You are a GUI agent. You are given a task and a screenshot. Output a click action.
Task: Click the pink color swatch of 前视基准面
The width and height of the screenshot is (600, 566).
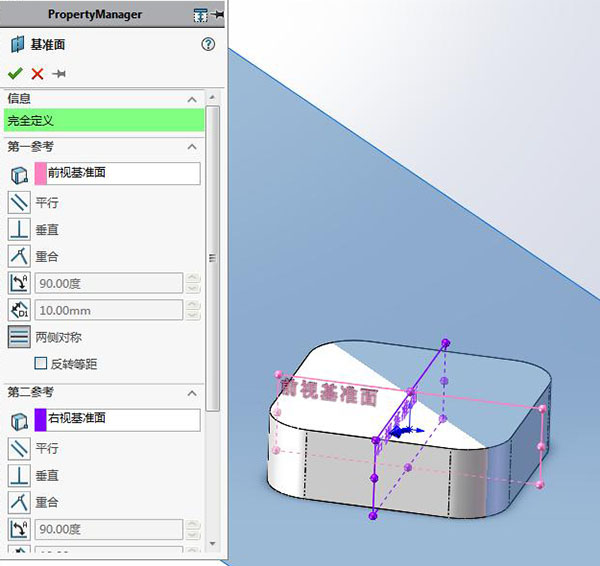pos(41,173)
